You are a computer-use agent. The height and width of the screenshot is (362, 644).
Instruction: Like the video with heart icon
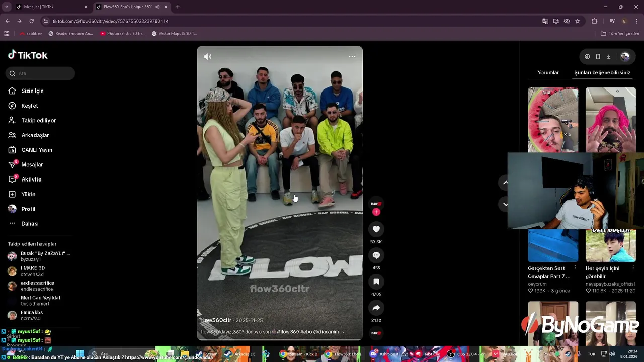tap(376, 229)
